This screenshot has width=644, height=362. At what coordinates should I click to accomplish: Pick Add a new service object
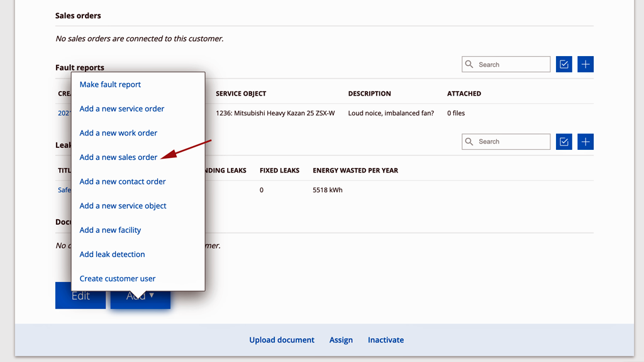point(123,206)
